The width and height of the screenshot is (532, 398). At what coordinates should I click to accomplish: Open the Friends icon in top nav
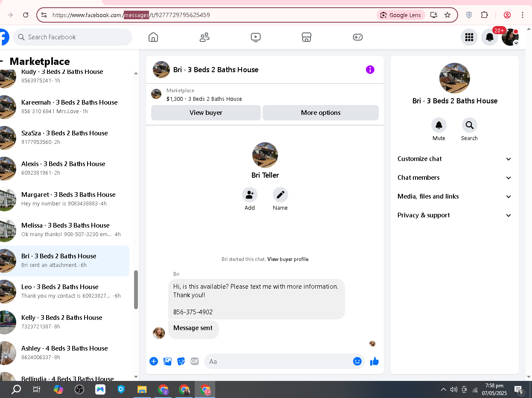pyautogui.click(x=205, y=37)
